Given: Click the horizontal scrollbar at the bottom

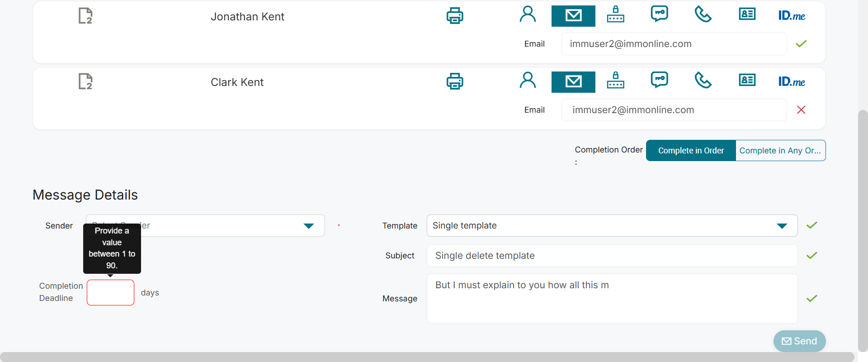Looking at the screenshot, I should pos(427,357).
